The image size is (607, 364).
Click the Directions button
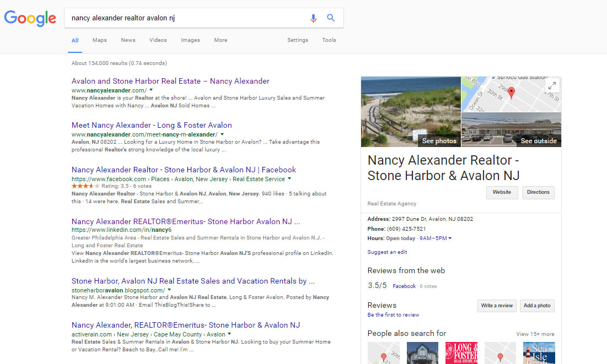[538, 192]
